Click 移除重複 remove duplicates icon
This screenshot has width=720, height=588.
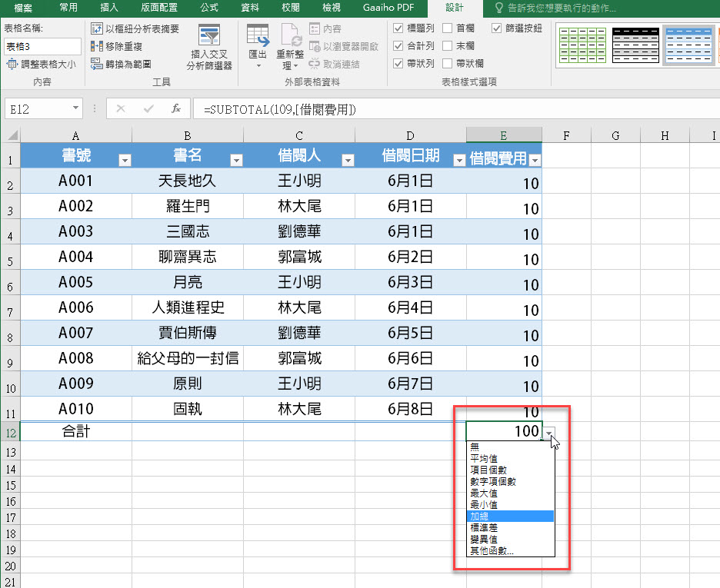(x=97, y=46)
